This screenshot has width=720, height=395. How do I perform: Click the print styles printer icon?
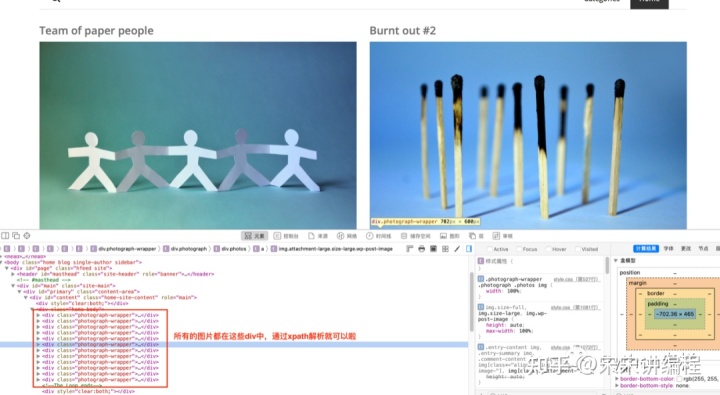(x=422, y=249)
